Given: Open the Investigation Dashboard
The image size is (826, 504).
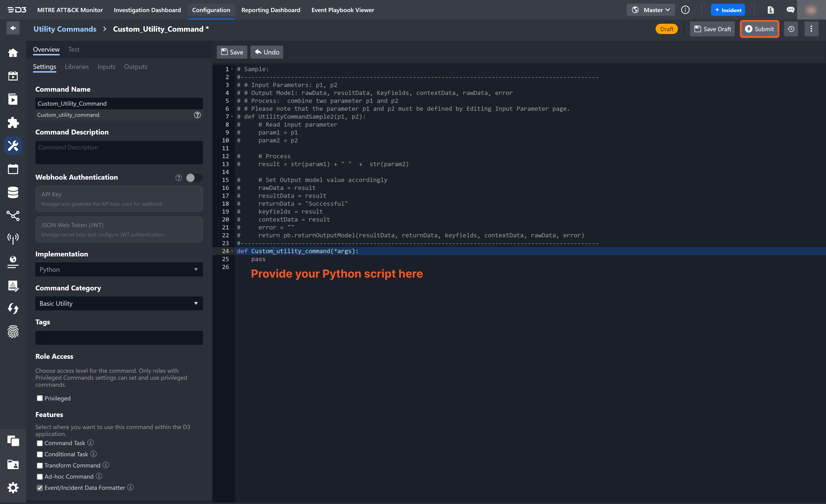Looking at the screenshot, I should pyautogui.click(x=147, y=10).
